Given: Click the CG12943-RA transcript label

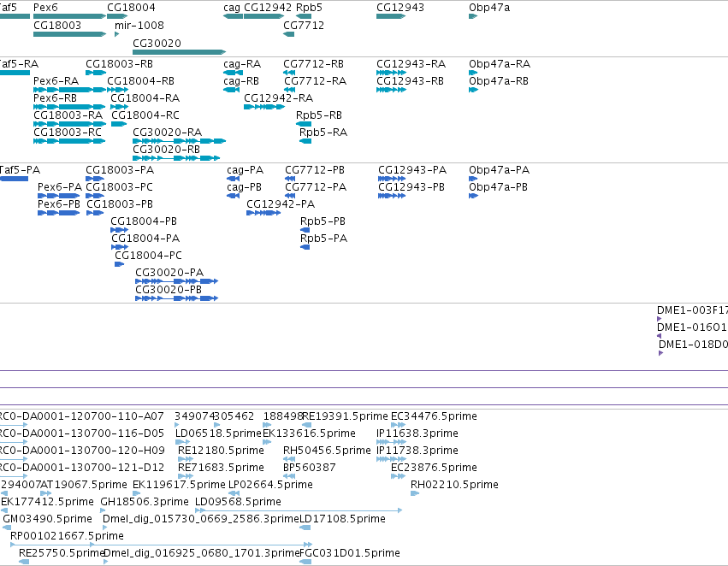Looking at the screenshot, I should click(x=411, y=63).
